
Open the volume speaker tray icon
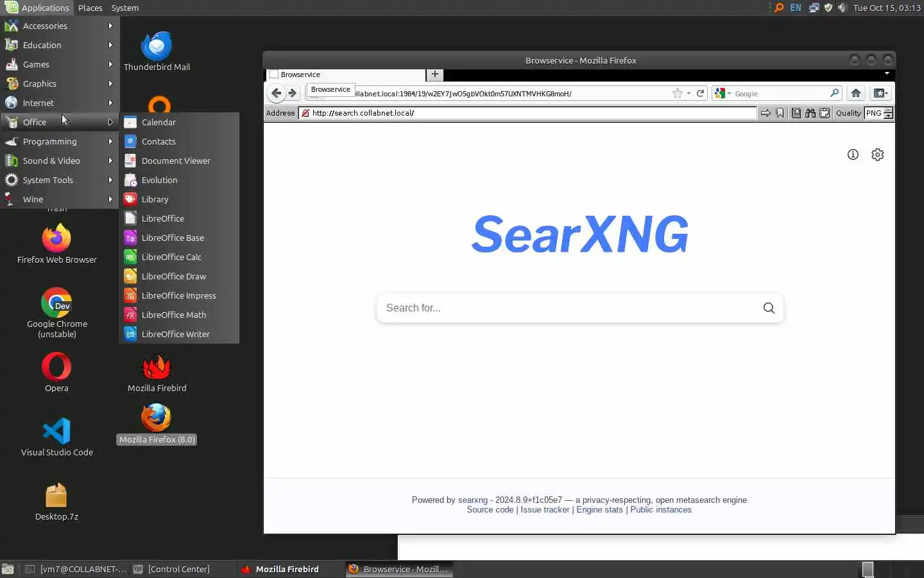[842, 8]
